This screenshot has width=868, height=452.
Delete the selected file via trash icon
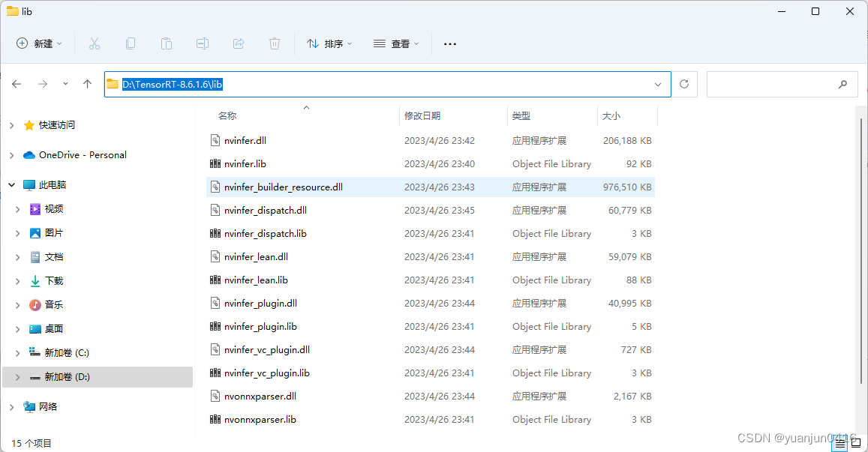[x=275, y=43]
